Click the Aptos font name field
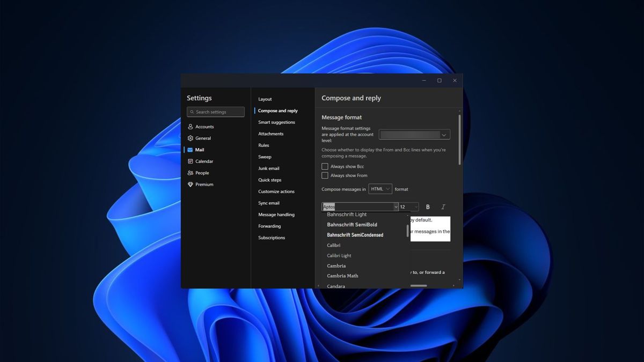Image resolution: width=644 pixels, height=362 pixels. (x=357, y=207)
